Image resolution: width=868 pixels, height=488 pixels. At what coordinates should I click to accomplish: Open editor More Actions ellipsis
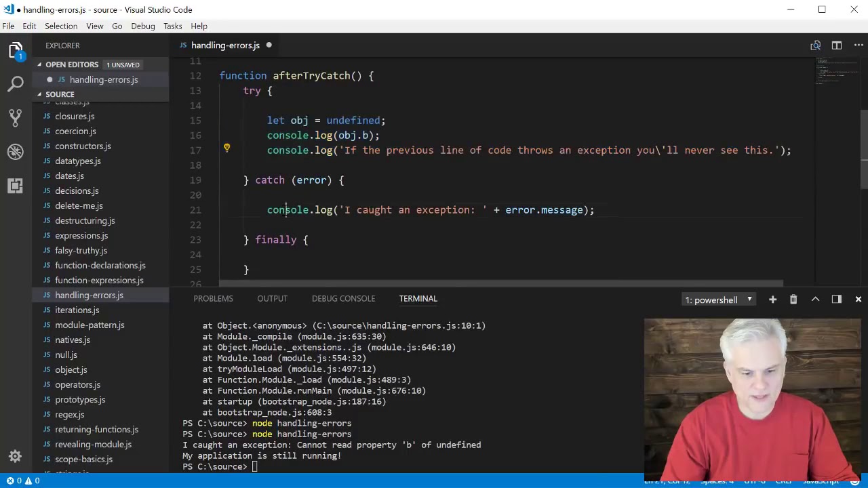(859, 45)
